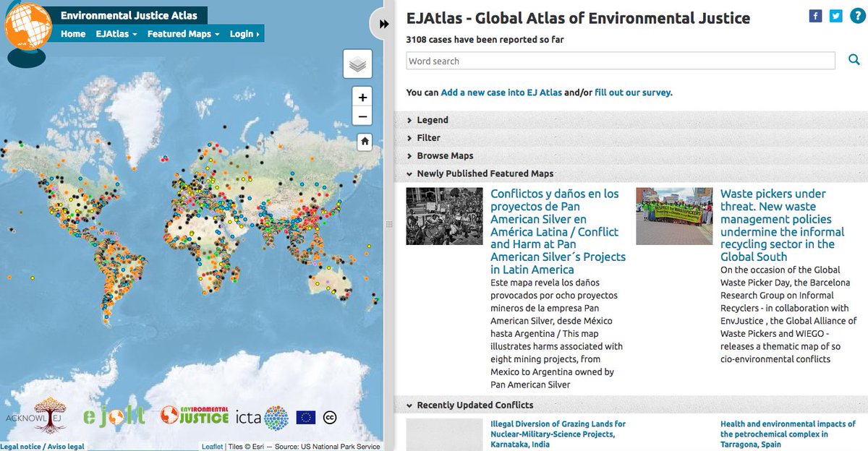Open the help question mark icon
The image size is (868, 451).
857,16
